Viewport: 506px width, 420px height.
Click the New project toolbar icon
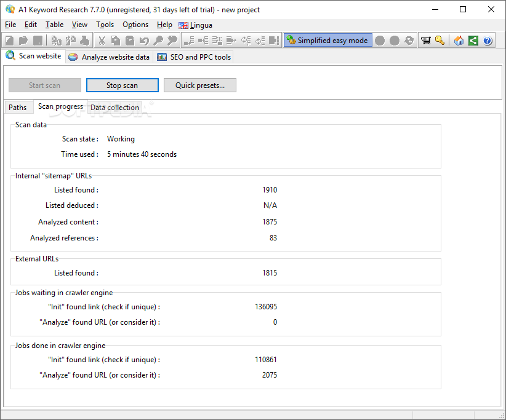pyautogui.click(x=10, y=41)
